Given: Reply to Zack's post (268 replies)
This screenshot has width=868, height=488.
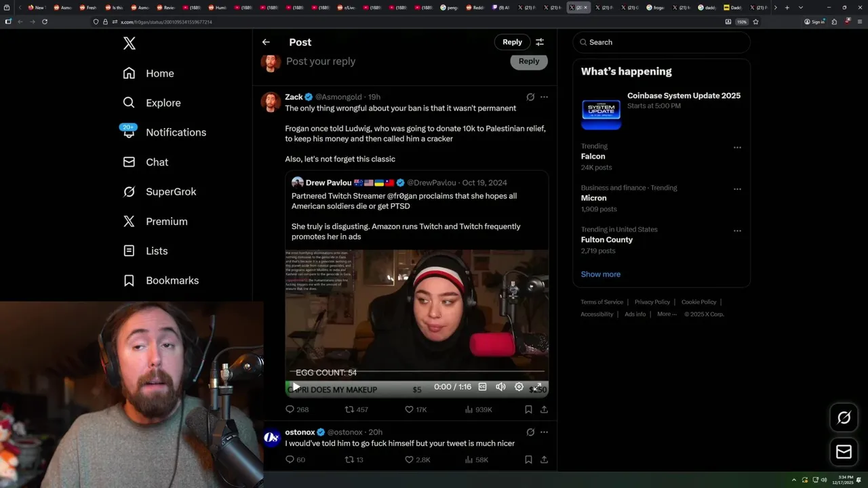Looking at the screenshot, I should (297, 409).
